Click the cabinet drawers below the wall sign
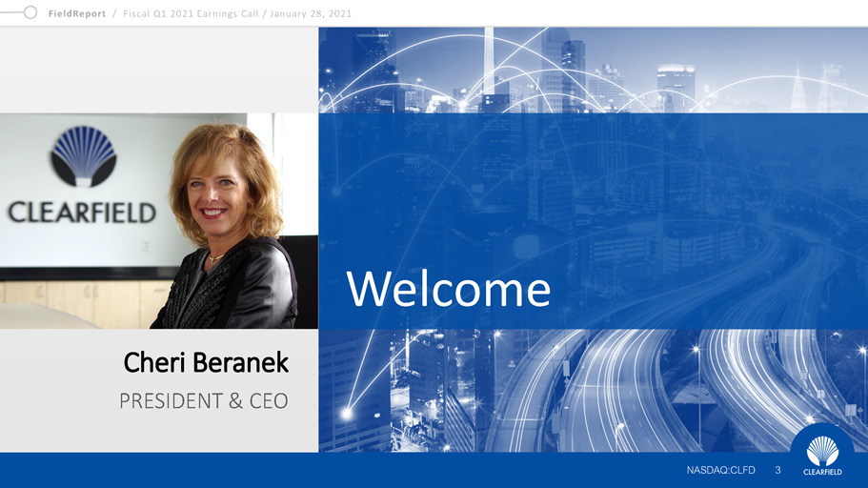868x488 pixels. 76,303
